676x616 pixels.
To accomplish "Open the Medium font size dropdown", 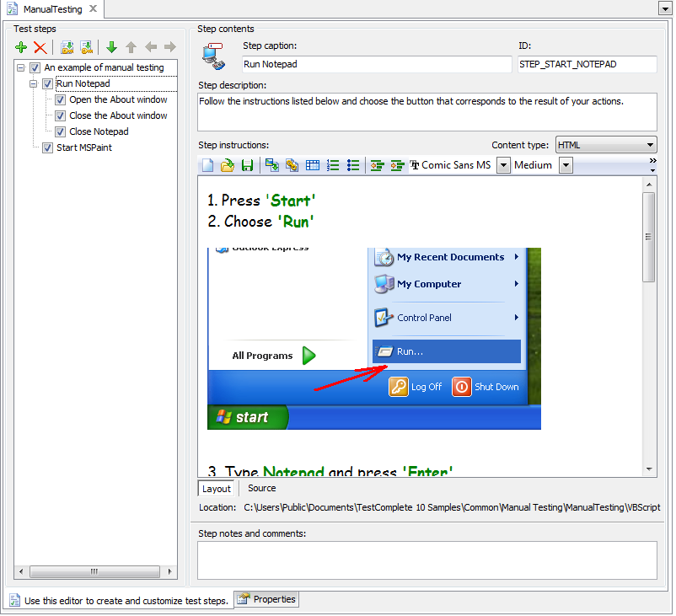I will pos(566,165).
